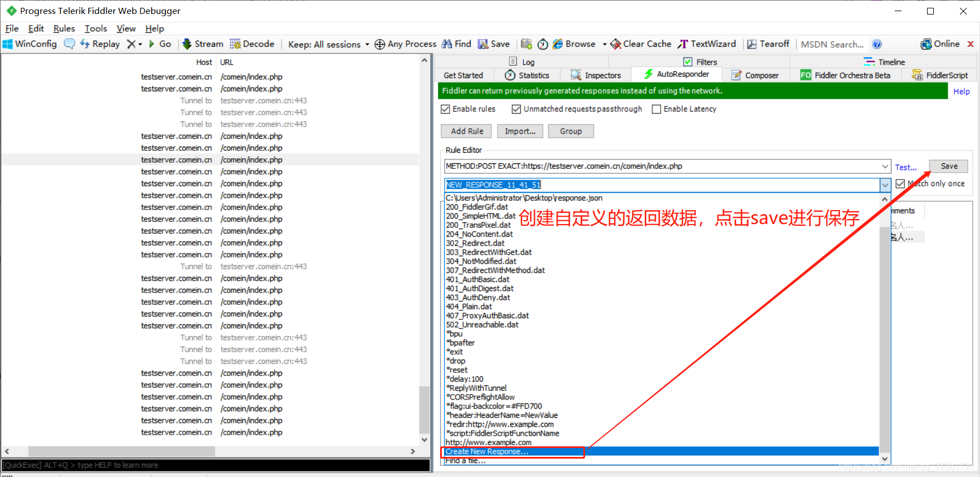This screenshot has width=980, height=477.
Task: Click the blue help question icon
Action: [x=877, y=44]
